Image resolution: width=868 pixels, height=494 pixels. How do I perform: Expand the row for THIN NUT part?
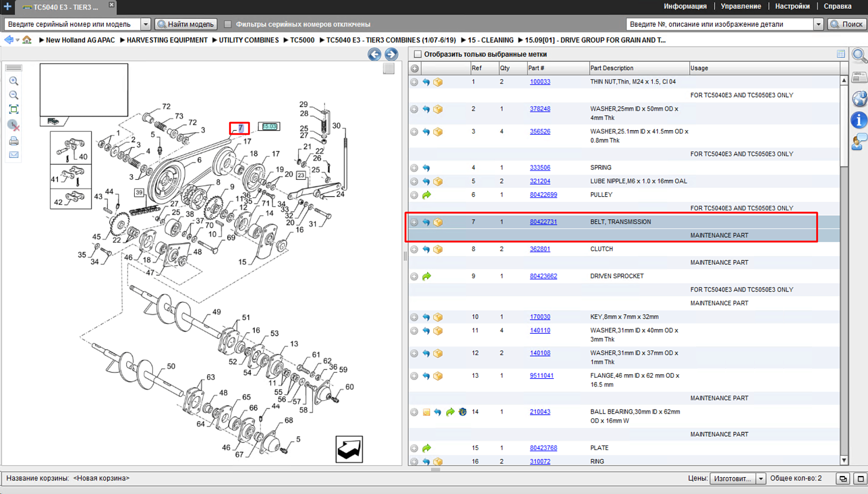click(x=414, y=82)
